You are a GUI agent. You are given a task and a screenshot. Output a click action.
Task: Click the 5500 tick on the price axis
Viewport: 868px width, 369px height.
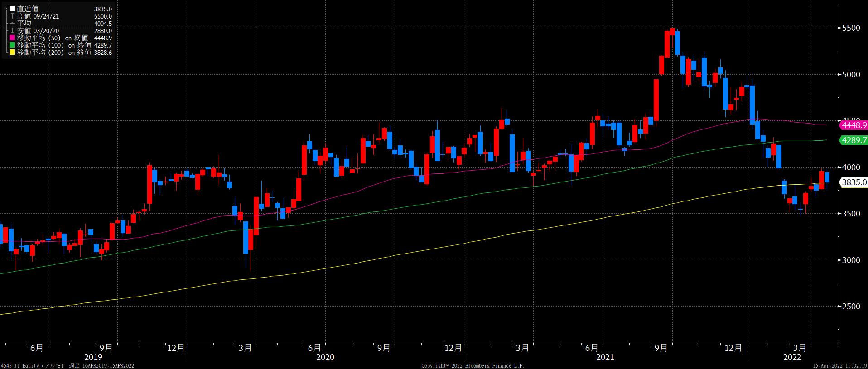[x=850, y=28]
